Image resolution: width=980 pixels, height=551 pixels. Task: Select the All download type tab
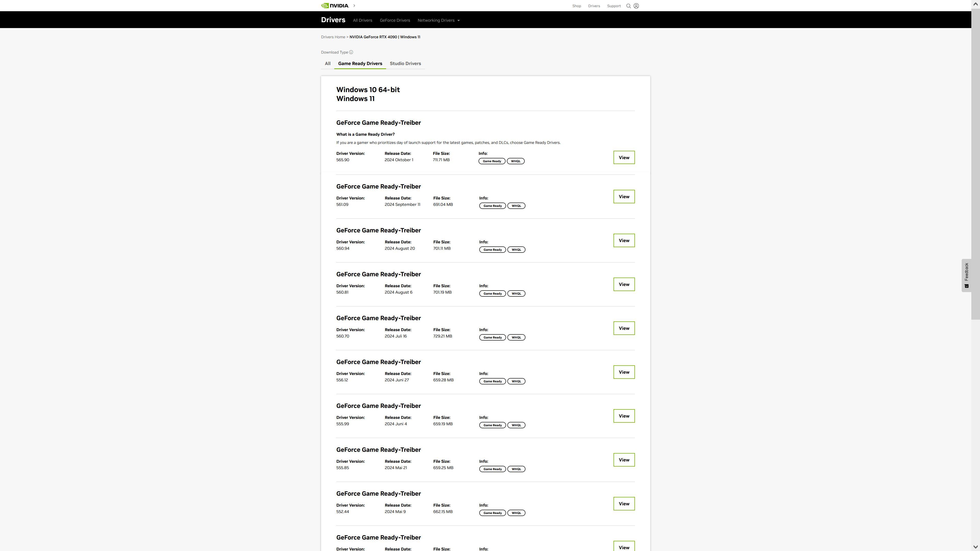pos(327,64)
